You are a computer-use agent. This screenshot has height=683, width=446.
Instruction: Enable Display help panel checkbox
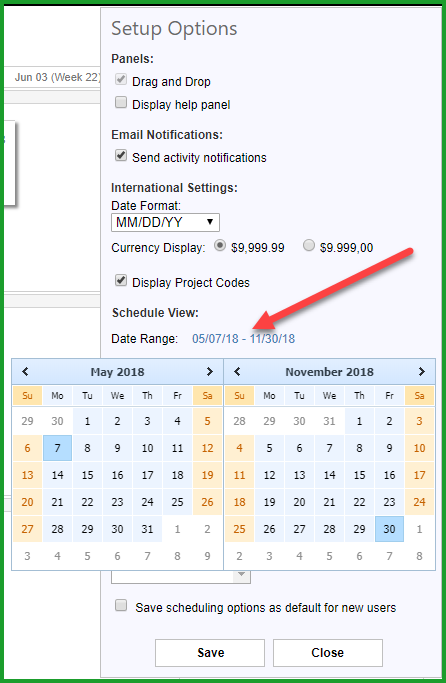tap(121, 102)
